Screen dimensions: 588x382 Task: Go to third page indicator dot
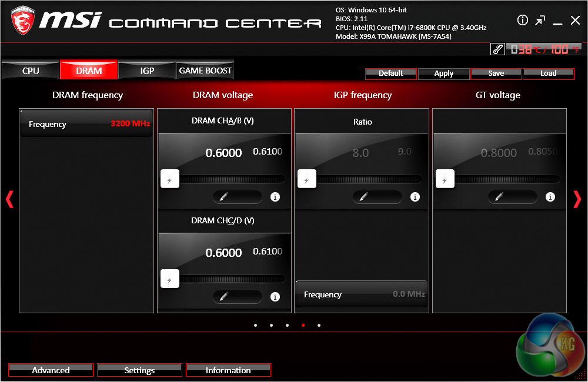pyautogui.click(x=287, y=326)
